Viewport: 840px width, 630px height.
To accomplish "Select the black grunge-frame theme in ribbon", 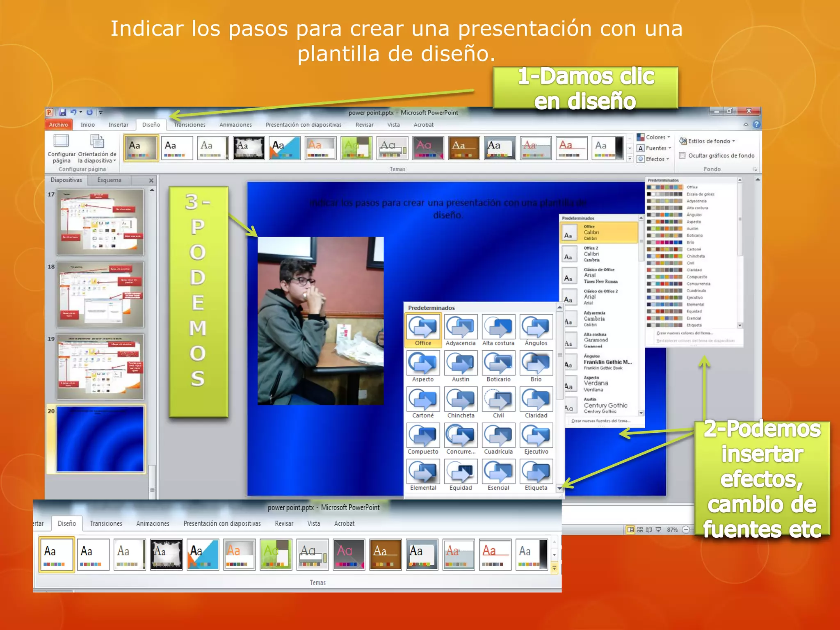I will point(249,148).
